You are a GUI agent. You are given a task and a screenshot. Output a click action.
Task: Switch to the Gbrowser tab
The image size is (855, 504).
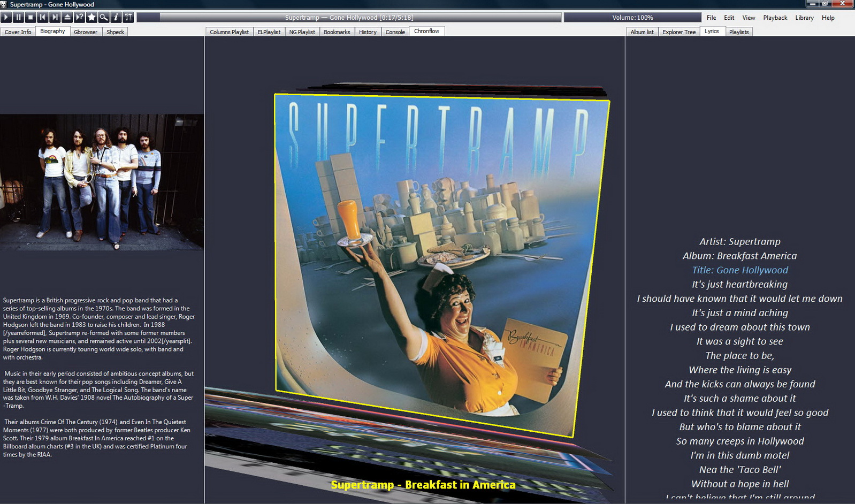86,32
